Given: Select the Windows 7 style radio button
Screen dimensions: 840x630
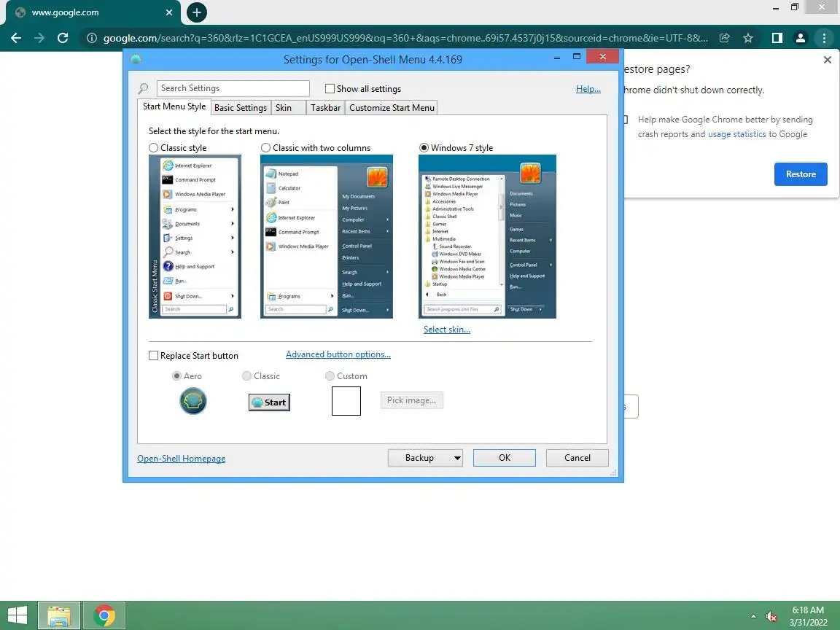Looking at the screenshot, I should coord(424,147).
